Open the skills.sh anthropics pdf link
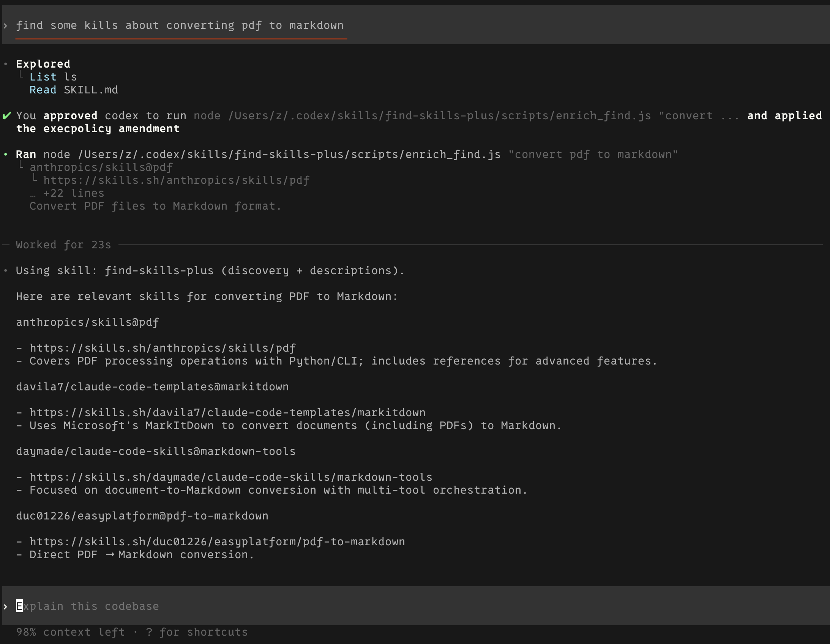Screen dimensions: 830x644 click(x=163, y=347)
